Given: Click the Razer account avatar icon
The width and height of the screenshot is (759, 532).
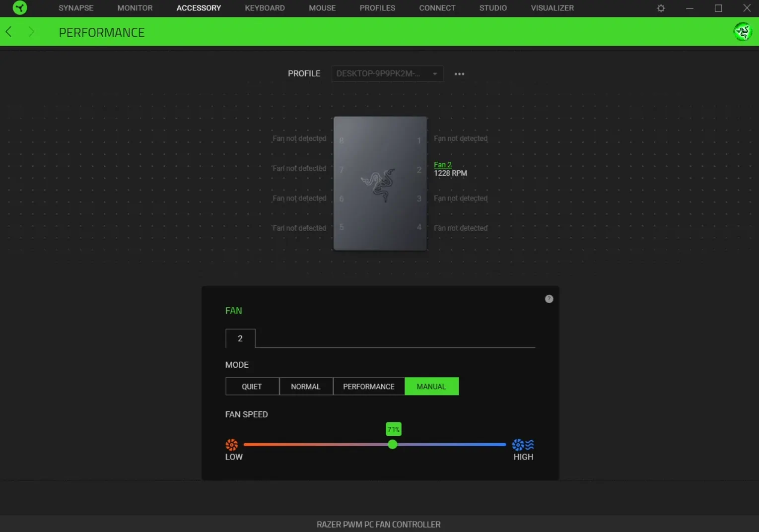Looking at the screenshot, I should click(x=743, y=32).
